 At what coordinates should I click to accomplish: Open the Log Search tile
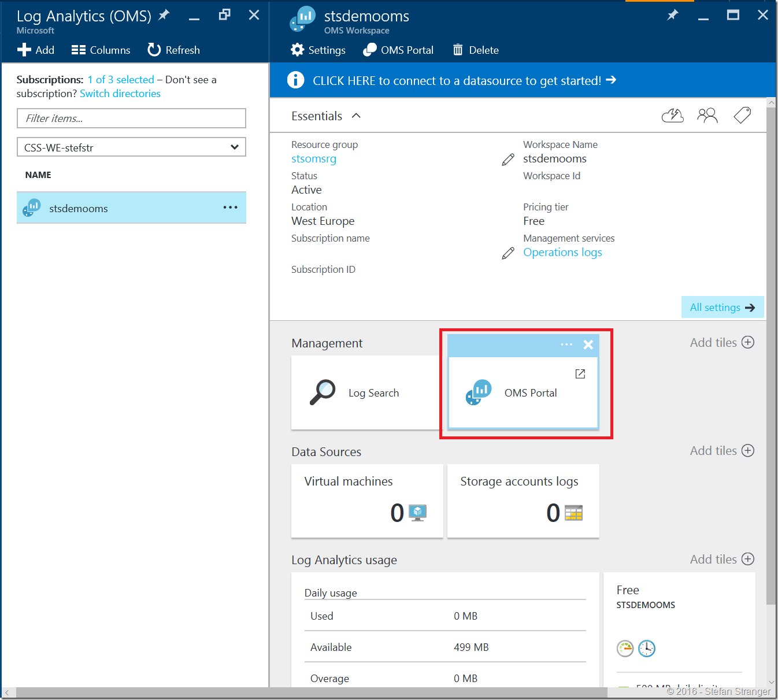point(366,392)
